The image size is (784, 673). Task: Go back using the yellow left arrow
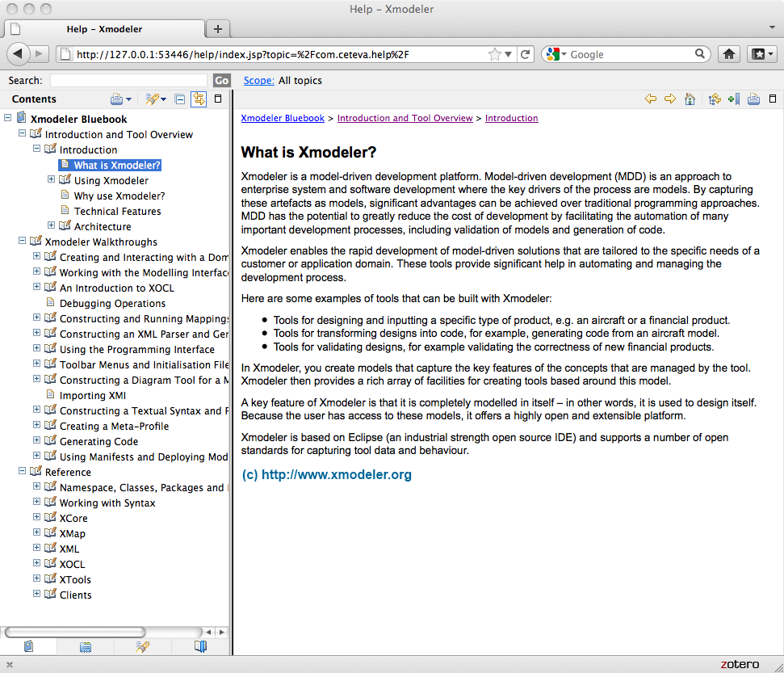tap(651, 99)
